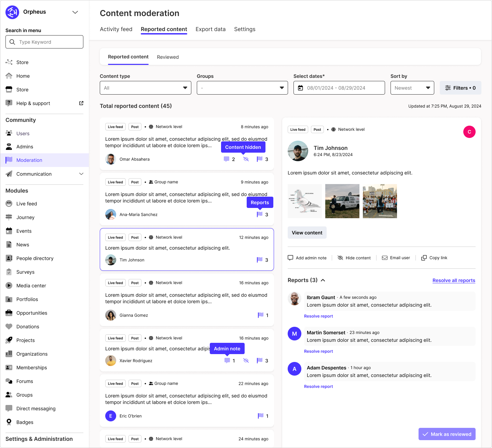The image size is (492, 448).
Task: Go to Users in Community
Action: pyautogui.click(x=23, y=134)
